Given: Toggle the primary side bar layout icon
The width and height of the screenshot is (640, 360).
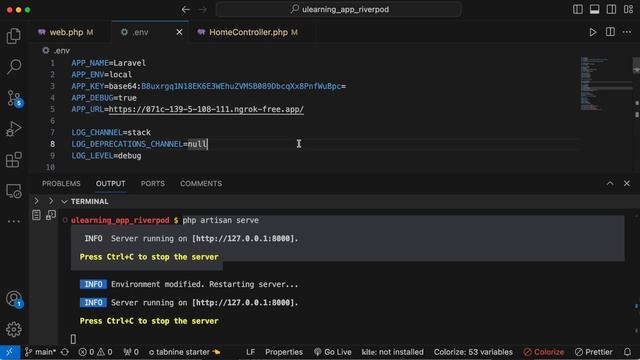Looking at the screenshot, I should pos(578,9).
